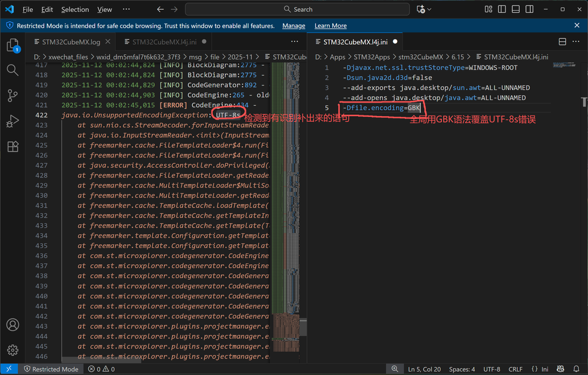Expand the xwechat_files breadcrumb

[68, 57]
